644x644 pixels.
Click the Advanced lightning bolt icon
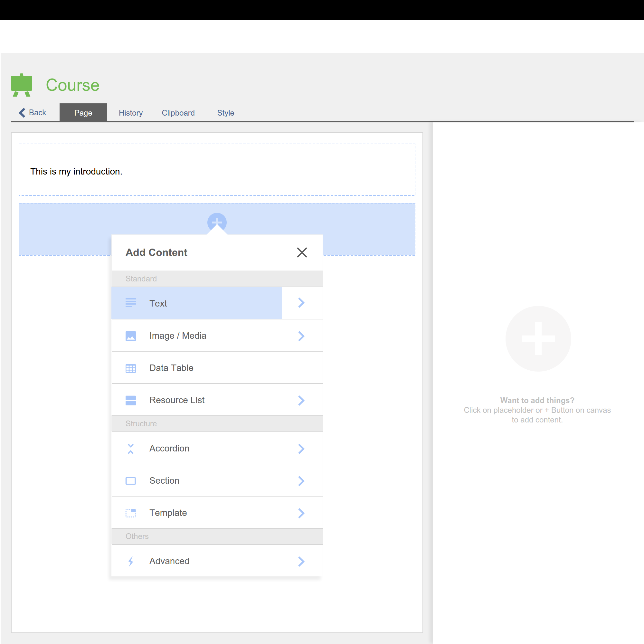tap(131, 561)
